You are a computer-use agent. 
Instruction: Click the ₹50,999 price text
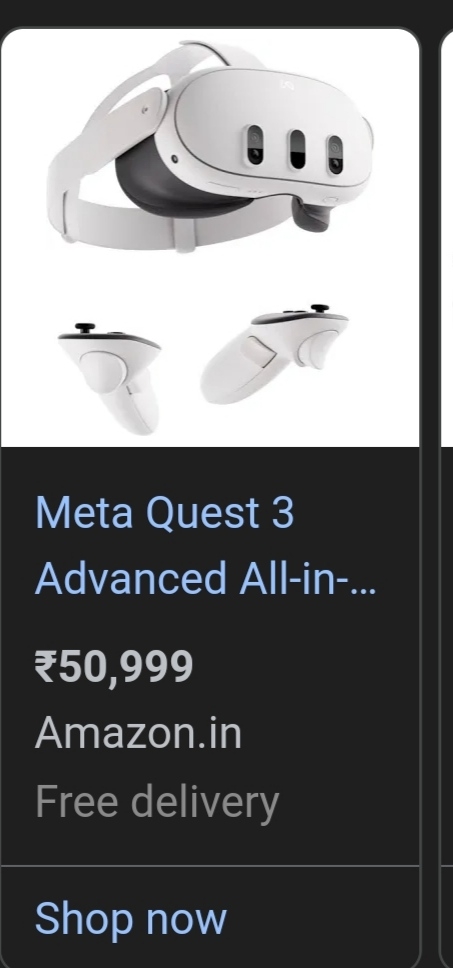click(x=114, y=667)
